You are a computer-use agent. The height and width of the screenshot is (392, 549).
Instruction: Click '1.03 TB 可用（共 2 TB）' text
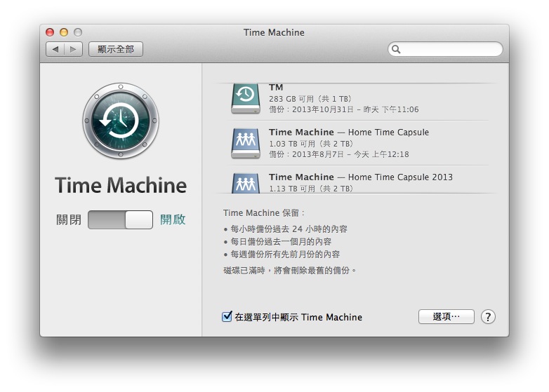(311, 144)
